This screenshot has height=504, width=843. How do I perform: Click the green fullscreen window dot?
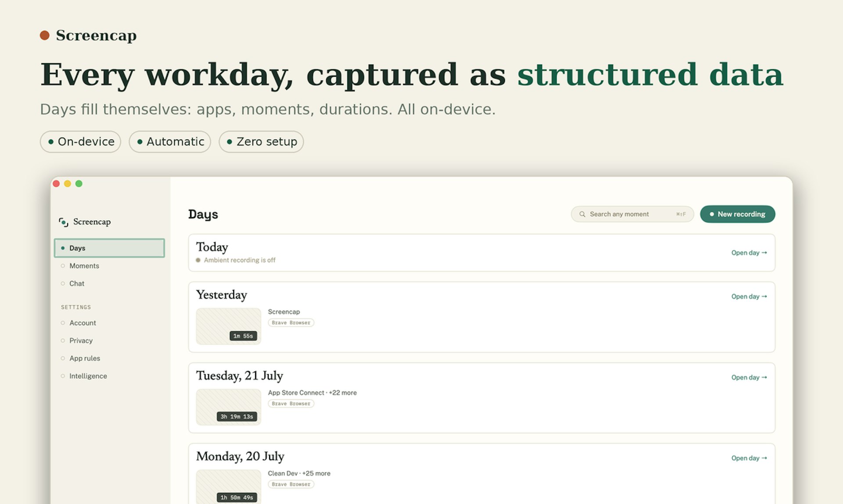coord(79,183)
